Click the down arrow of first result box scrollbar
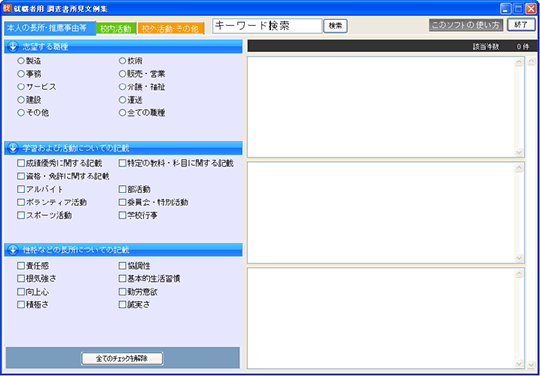The image size is (540, 376). coord(519,152)
